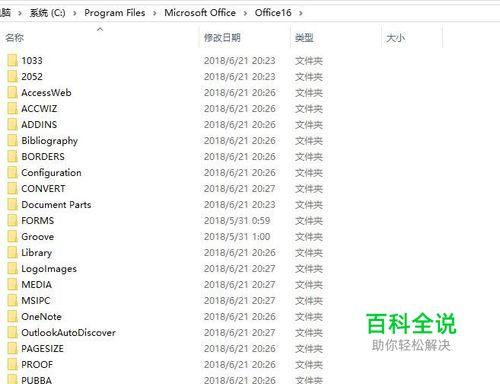Select the ACCWIZ folder name

39,109
